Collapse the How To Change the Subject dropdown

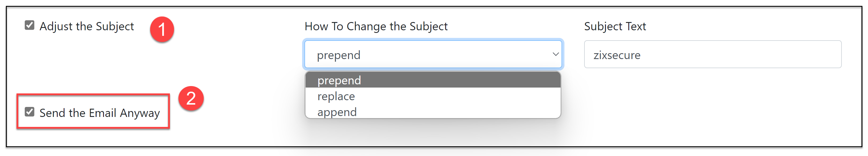[x=433, y=54]
